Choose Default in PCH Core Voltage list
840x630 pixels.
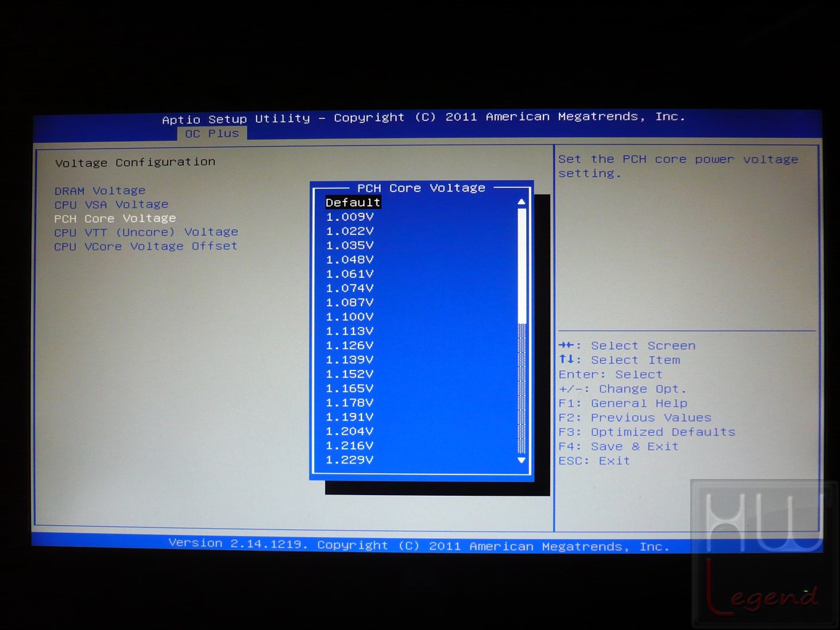(x=353, y=203)
